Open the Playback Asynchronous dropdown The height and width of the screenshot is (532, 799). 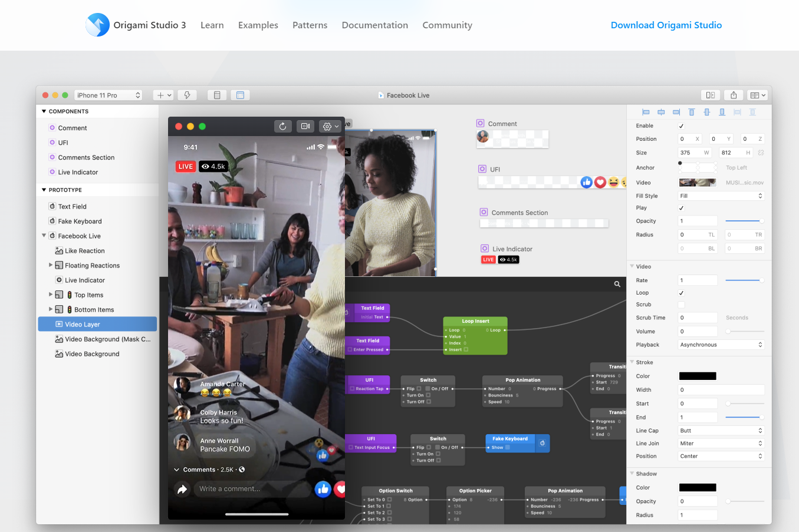721,345
